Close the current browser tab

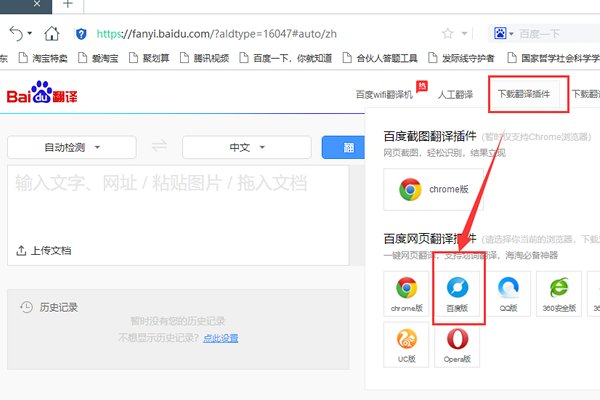coord(37,4)
